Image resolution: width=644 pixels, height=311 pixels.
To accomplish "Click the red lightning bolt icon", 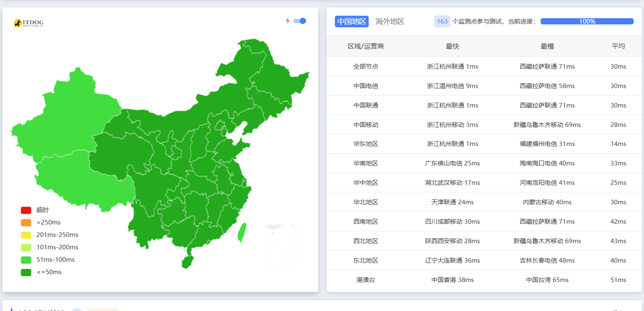I will [288, 21].
